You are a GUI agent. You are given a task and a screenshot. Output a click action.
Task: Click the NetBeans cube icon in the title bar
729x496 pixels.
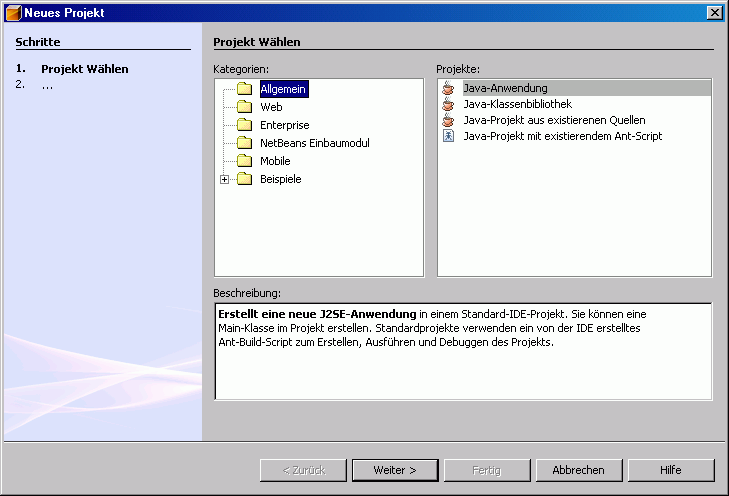13,13
